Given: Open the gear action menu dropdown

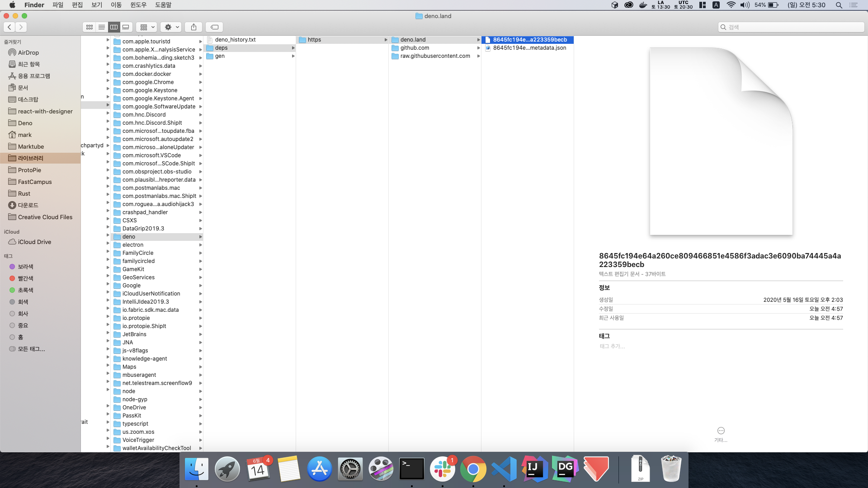Looking at the screenshot, I should (x=171, y=27).
